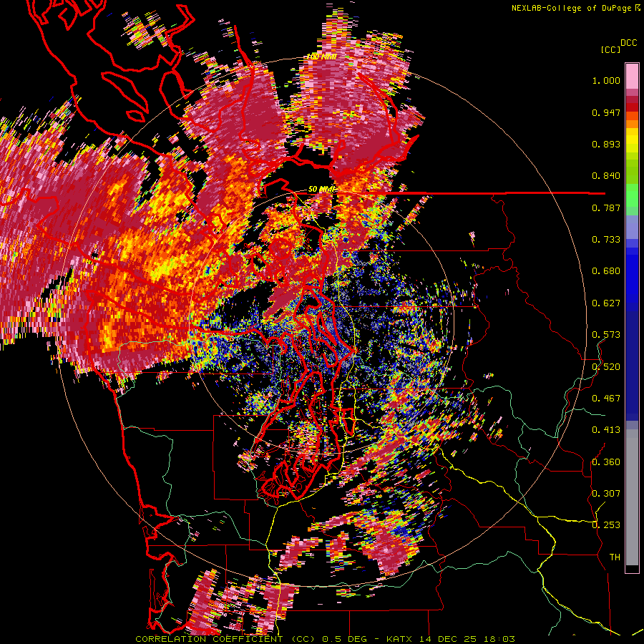Click the 18:03 timestamp
This screenshot has height=644, width=644.
(x=501, y=639)
